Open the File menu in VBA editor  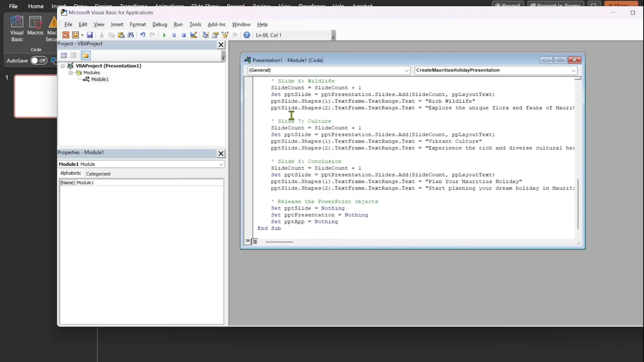tap(68, 24)
